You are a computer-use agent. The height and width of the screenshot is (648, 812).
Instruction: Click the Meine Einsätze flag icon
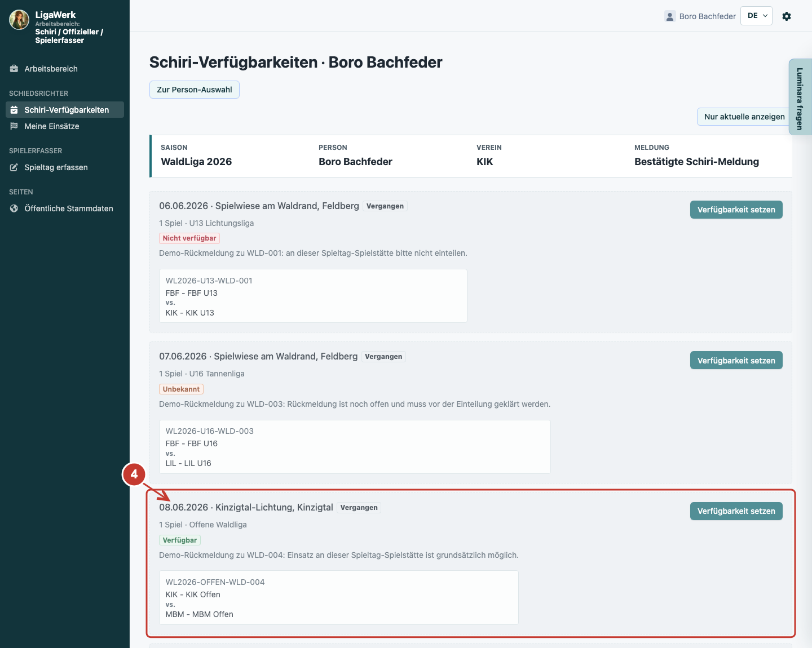(14, 126)
